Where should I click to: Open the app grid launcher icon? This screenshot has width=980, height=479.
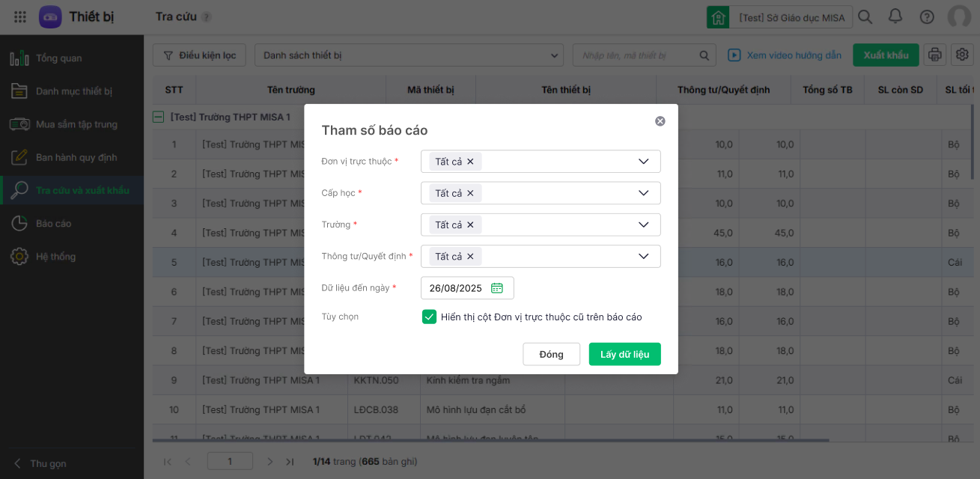pos(20,16)
